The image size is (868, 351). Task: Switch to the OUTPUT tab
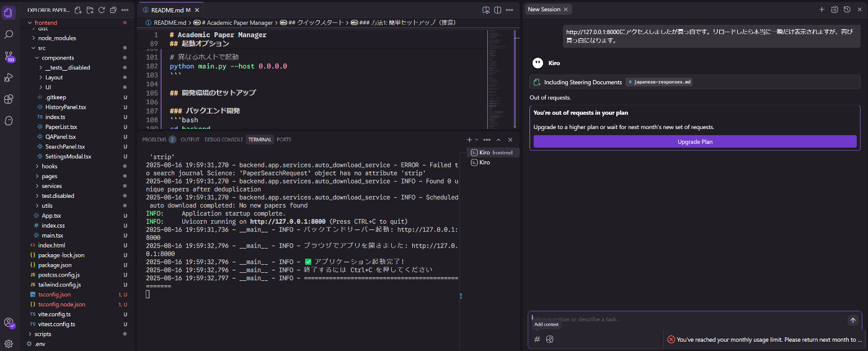[x=190, y=140]
